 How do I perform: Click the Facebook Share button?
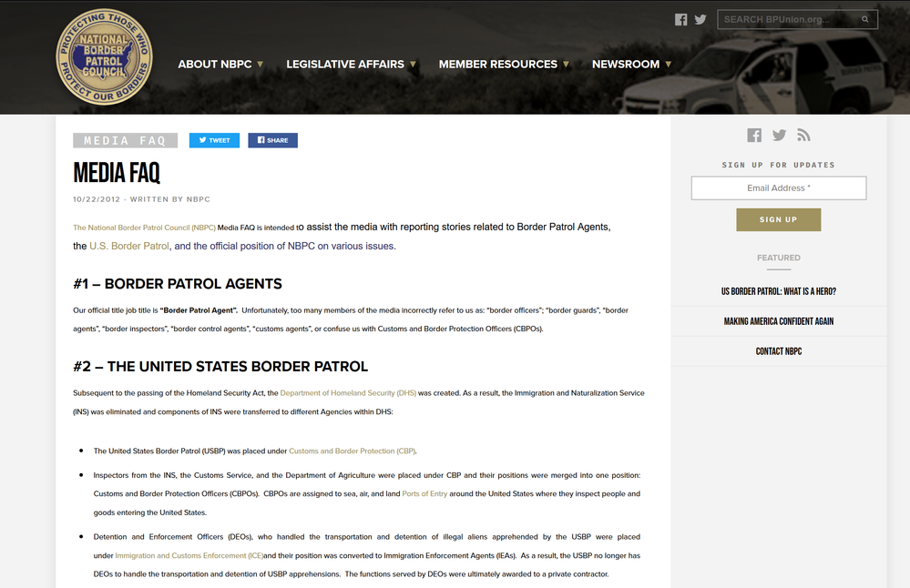coord(272,140)
